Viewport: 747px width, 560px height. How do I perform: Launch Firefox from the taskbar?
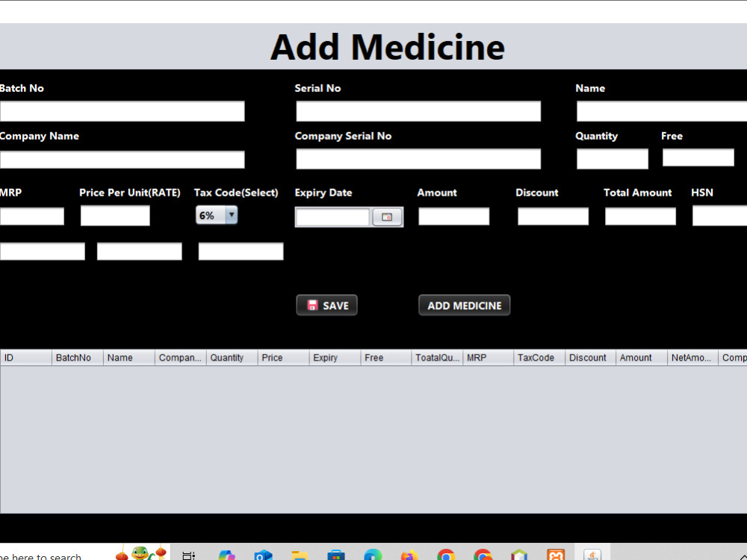tap(409, 556)
